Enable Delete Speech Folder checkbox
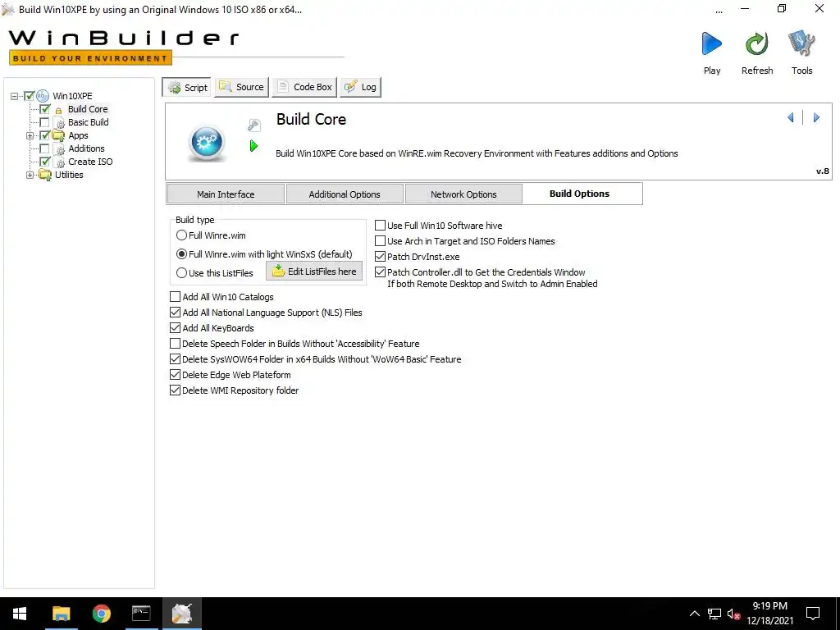840x630 pixels. click(x=176, y=344)
